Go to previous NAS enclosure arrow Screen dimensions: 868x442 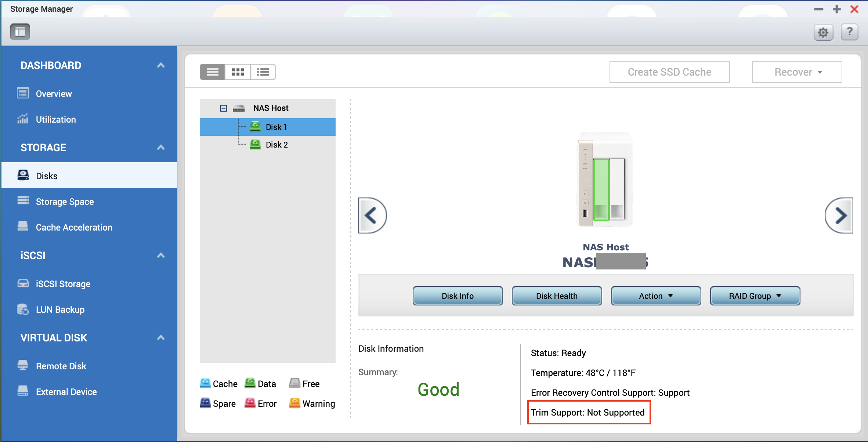(x=372, y=215)
